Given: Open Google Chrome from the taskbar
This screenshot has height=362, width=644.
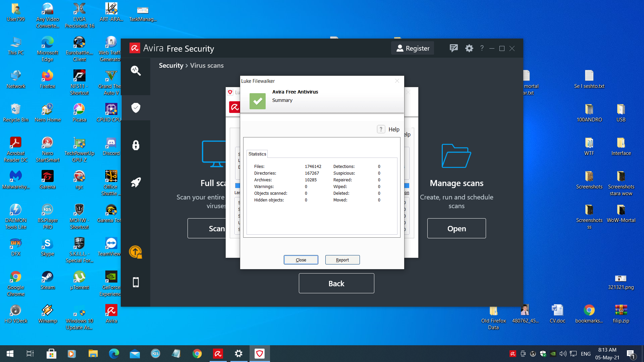Looking at the screenshot, I should click(197, 354).
